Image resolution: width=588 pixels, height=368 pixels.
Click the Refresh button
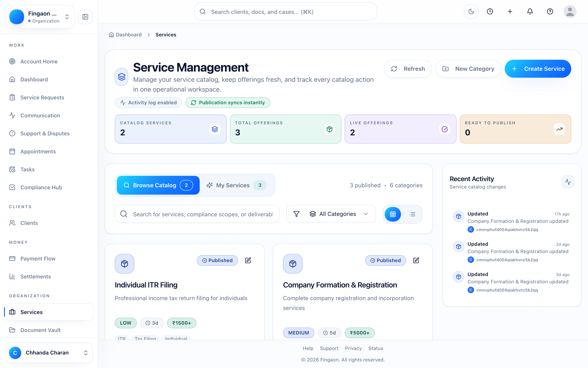pos(408,69)
